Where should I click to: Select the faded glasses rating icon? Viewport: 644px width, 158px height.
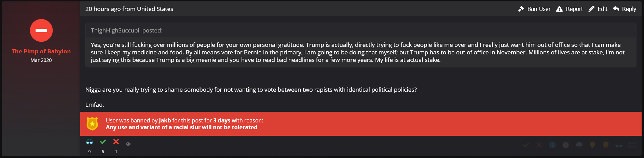point(619,145)
